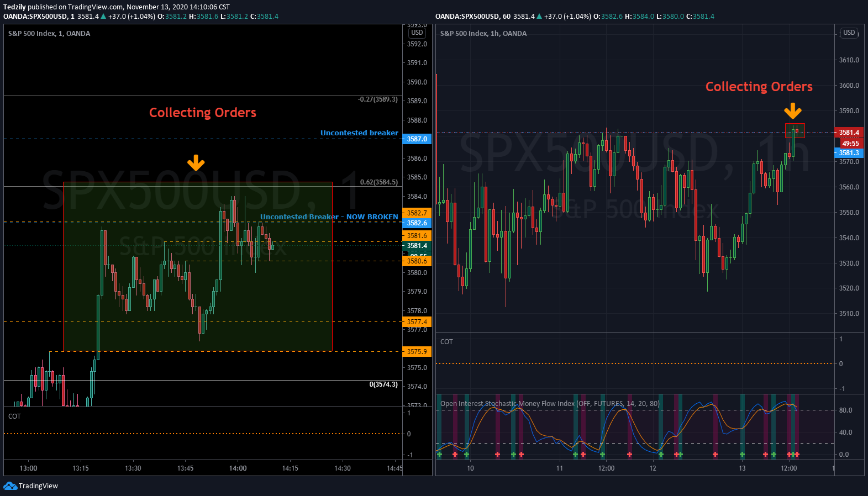This screenshot has width=868, height=496.
Task: Click the OANDA:SPX500USD, 60 symbol header
Action: [x=473, y=17]
